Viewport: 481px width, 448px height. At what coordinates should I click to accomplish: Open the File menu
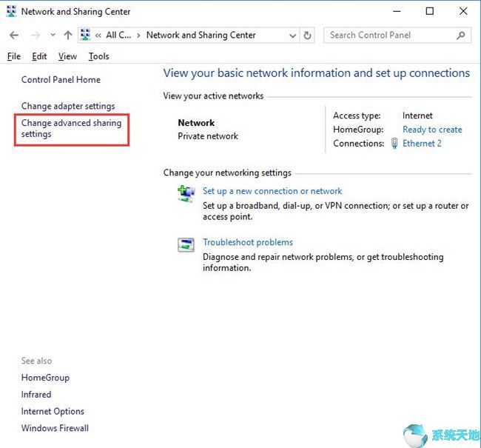[14, 56]
